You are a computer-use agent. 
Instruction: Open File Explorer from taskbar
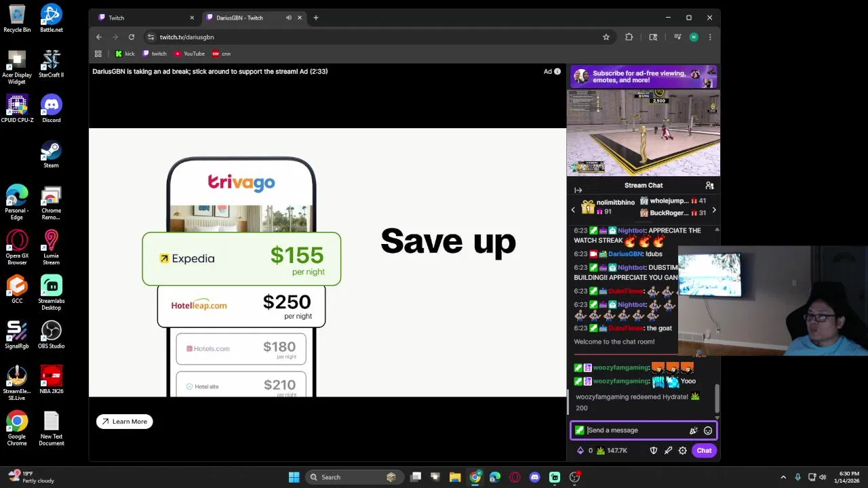click(x=455, y=477)
